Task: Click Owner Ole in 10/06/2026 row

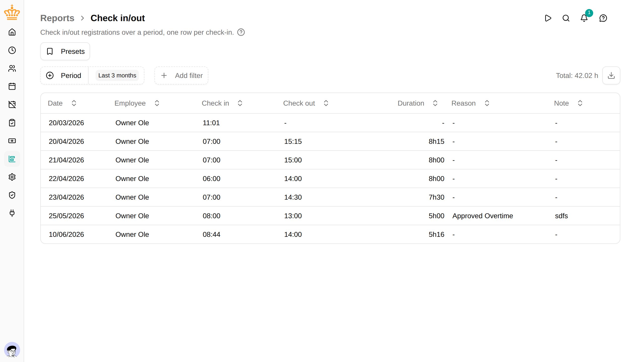Action: 132,234
